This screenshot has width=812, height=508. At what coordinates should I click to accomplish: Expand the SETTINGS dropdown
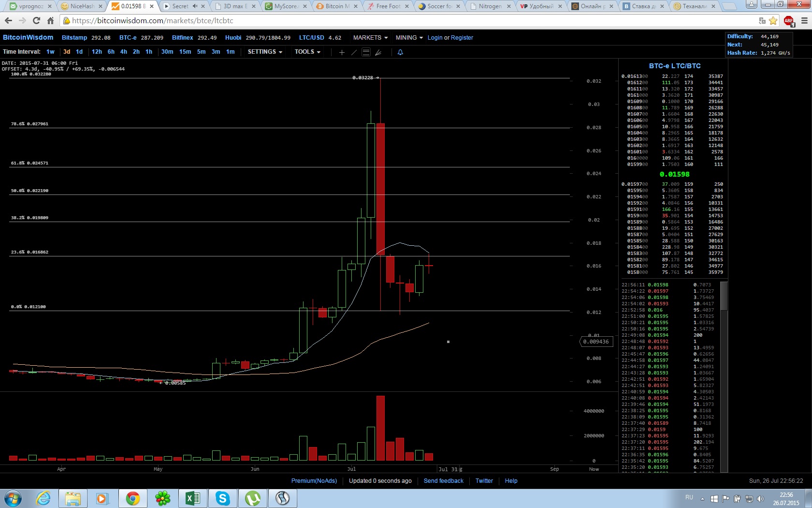[265, 52]
